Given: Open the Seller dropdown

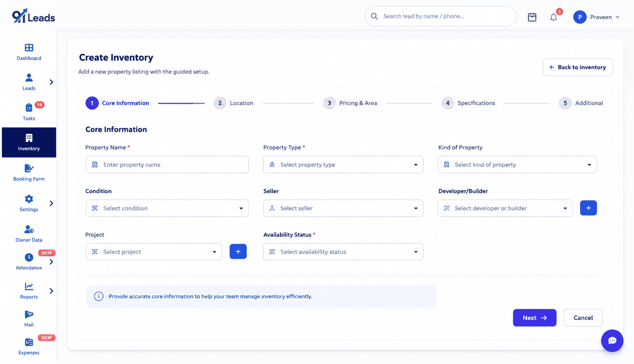Looking at the screenshot, I should pos(343,208).
